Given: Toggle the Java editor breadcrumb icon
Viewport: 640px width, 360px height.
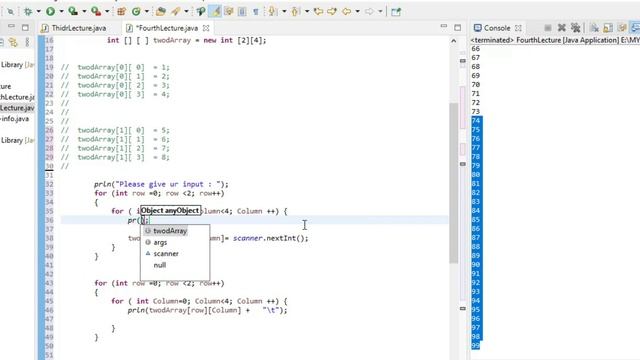Looking at the screenshot, I should [200, 11].
